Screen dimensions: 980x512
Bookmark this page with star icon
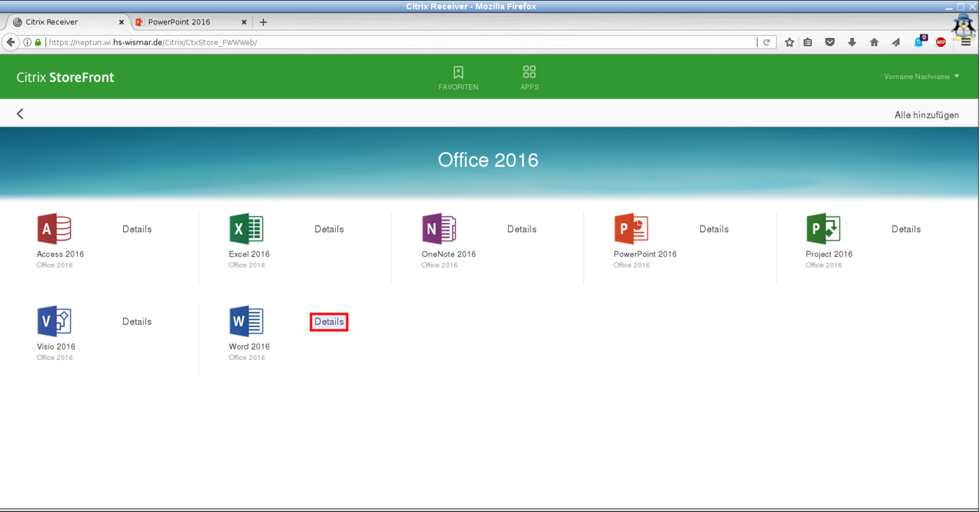click(x=790, y=42)
